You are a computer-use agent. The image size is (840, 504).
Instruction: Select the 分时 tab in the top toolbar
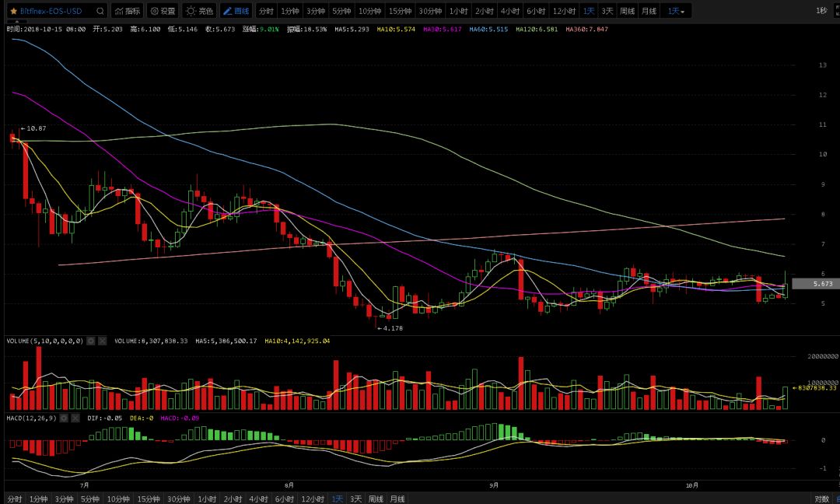pos(266,11)
